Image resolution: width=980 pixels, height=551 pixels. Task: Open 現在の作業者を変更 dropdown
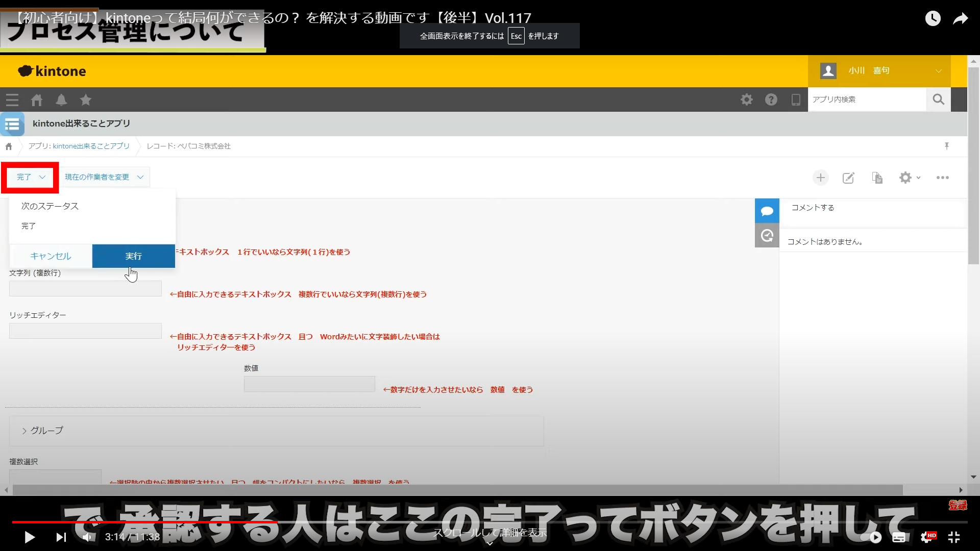104,177
